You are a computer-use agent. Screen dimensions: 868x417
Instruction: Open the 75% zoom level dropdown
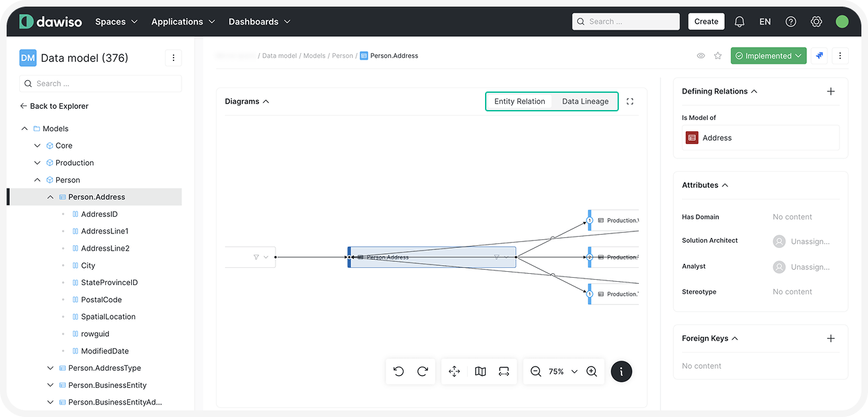(x=563, y=371)
